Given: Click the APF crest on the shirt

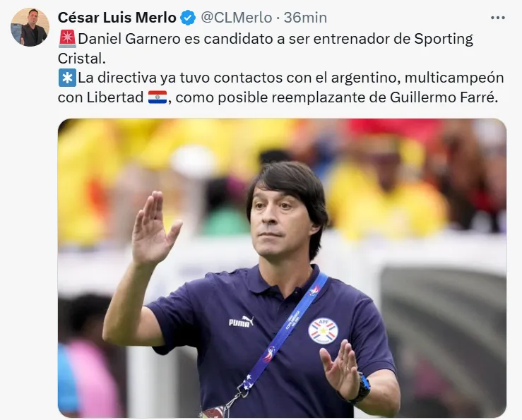Looking at the screenshot, I should point(323,331).
